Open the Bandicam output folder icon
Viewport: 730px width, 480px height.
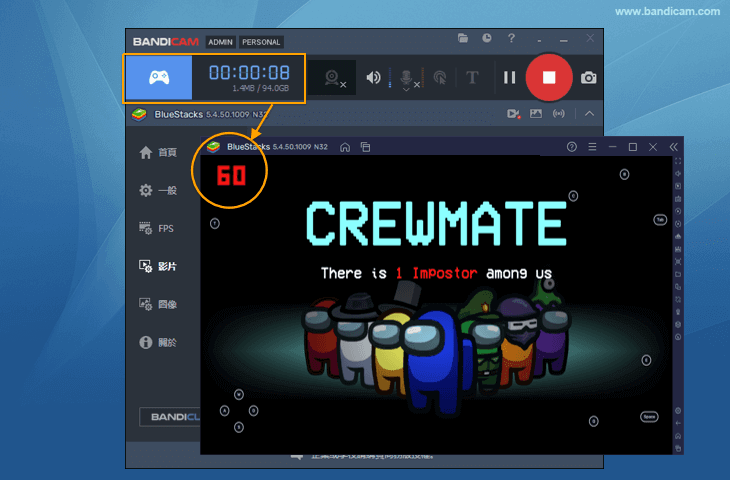[x=463, y=38]
